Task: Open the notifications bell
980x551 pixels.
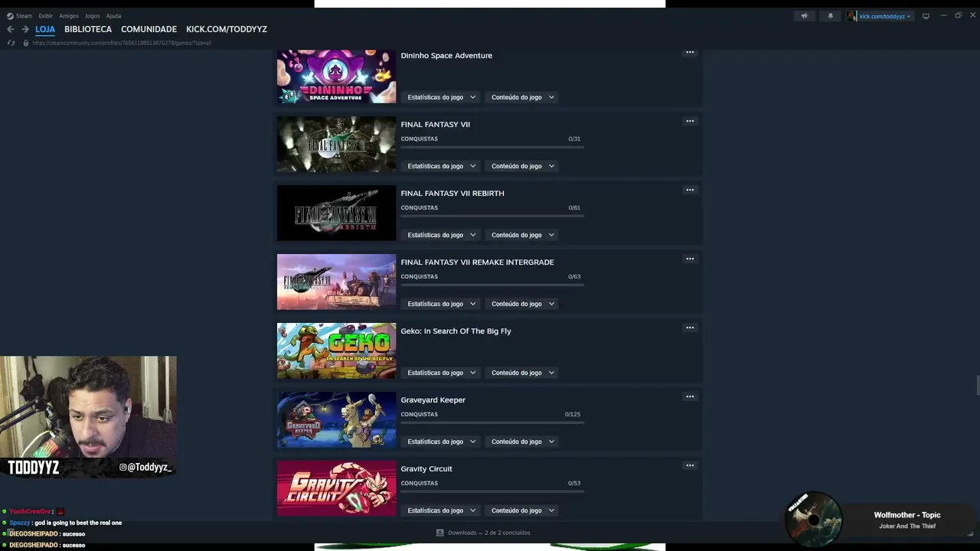Action: pyautogui.click(x=830, y=15)
